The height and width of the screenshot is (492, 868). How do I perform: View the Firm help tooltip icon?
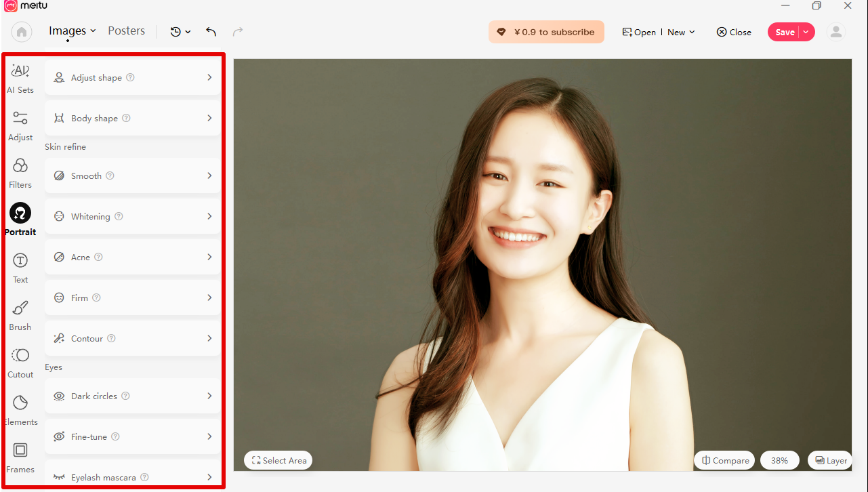pos(96,298)
